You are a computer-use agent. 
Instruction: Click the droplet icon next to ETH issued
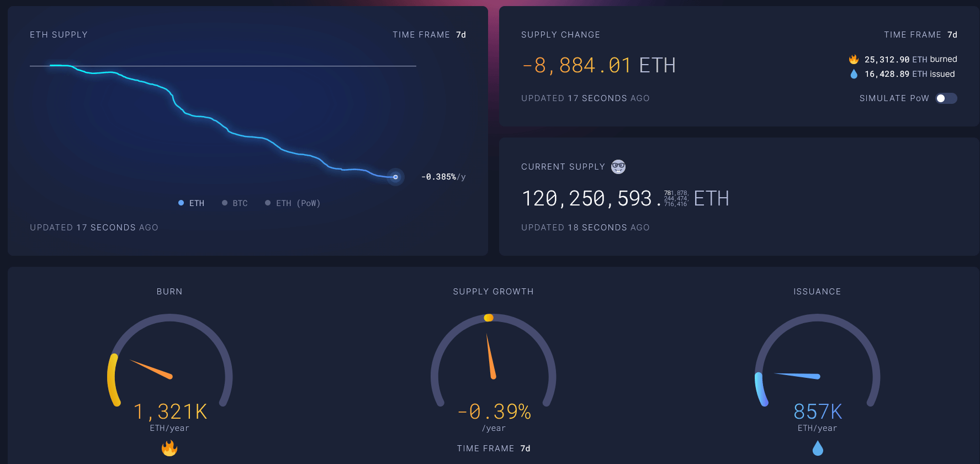pos(855,73)
